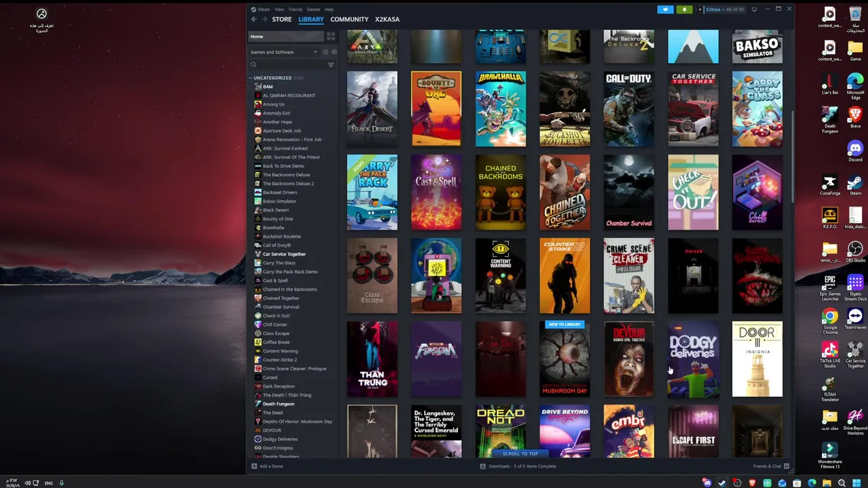Open the Brawlhalla game cover
This screenshot has height=488, width=868.
point(500,108)
